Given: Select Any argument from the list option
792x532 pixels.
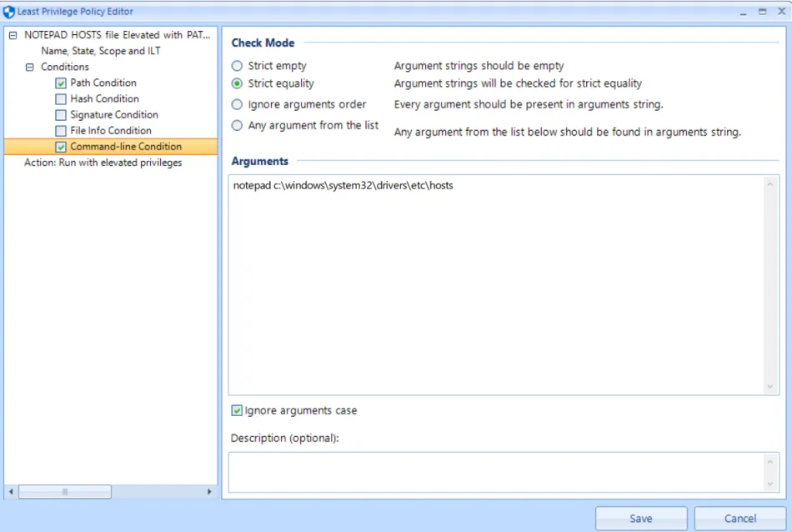Looking at the screenshot, I should [x=238, y=126].
